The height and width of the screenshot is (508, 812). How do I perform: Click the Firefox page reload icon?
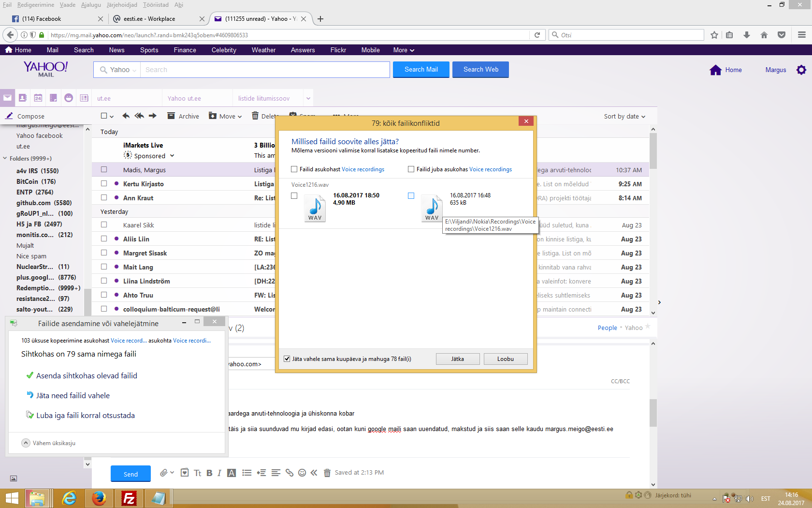point(537,35)
